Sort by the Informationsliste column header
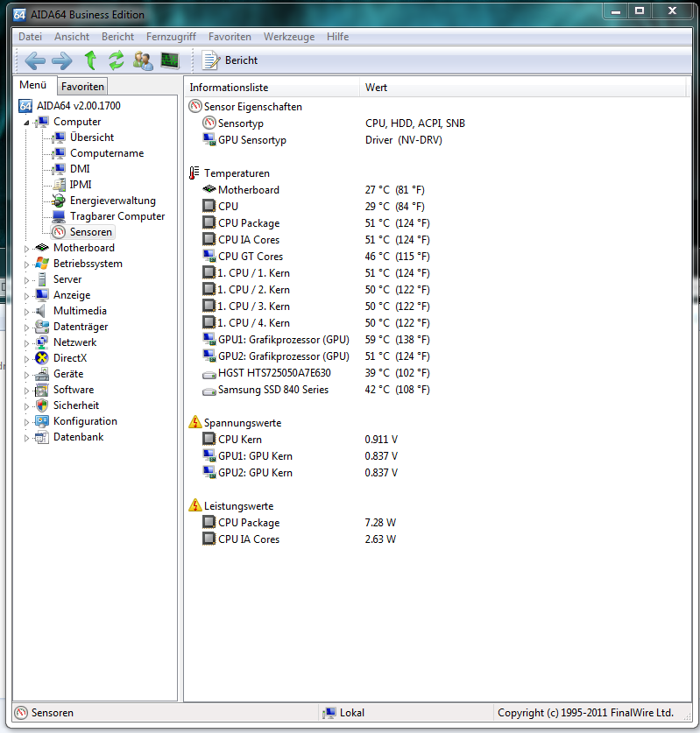The image size is (700, 733). click(272, 88)
